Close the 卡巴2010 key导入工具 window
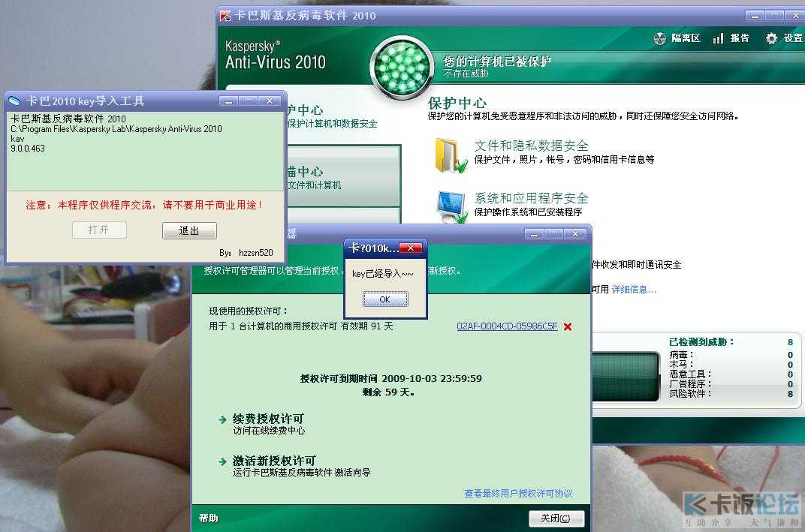Screen dimensions: 805x532 click(x=270, y=101)
